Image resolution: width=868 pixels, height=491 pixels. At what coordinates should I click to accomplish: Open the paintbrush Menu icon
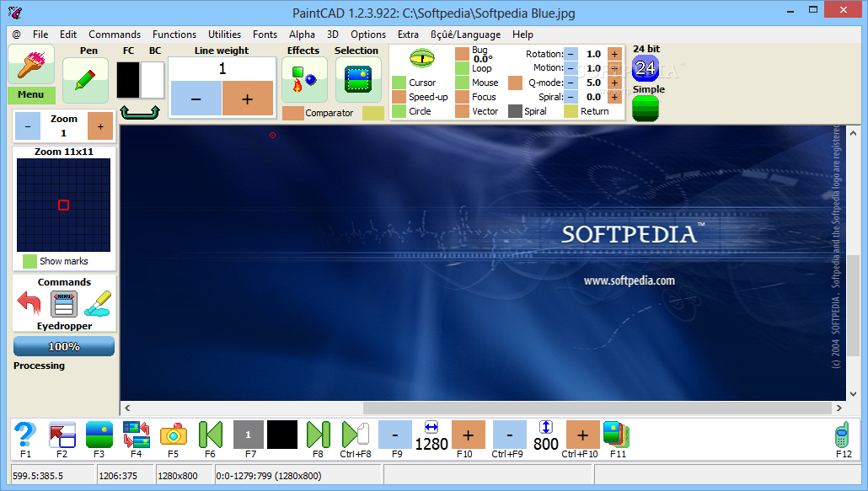tap(31, 65)
